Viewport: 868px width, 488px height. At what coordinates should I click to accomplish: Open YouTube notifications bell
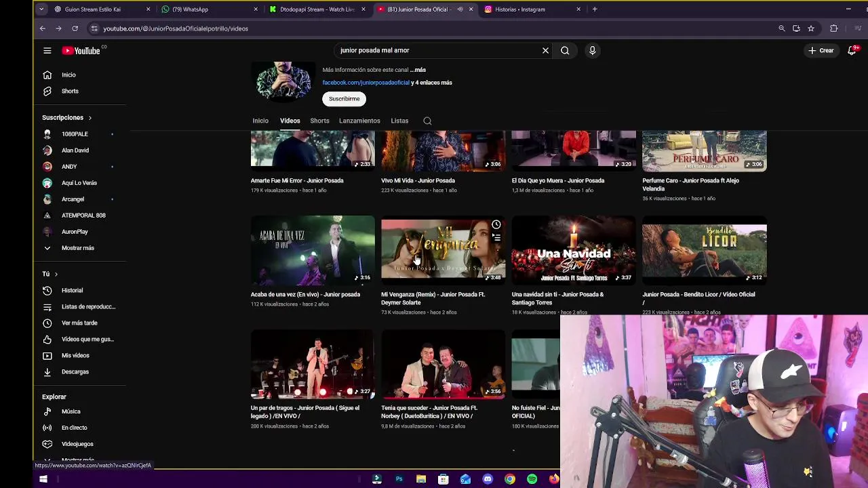tap(852, 50)
